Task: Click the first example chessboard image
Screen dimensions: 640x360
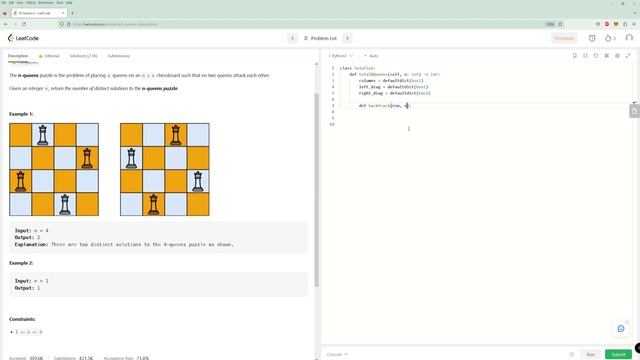Action: pyautogui.click(x=54, y=169)
